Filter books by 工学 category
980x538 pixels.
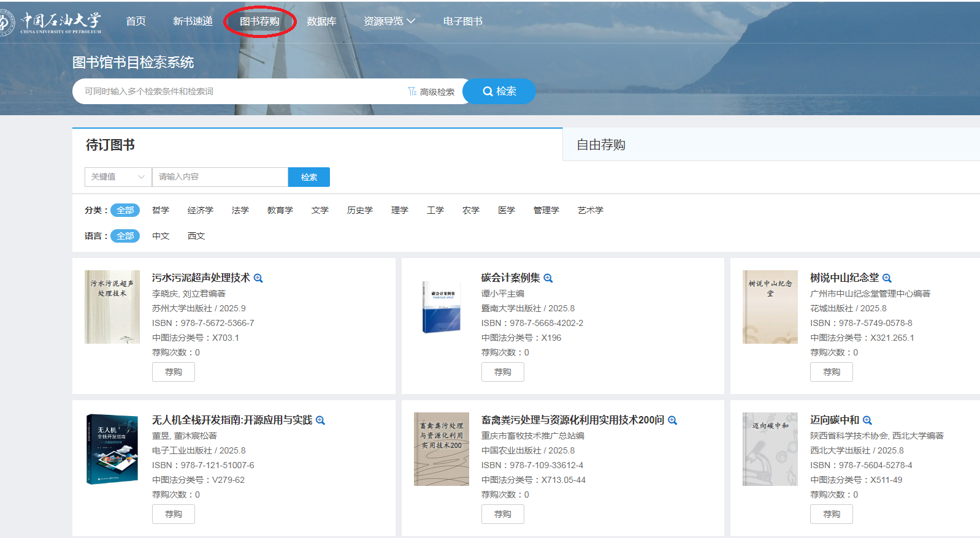coord(435,210)
